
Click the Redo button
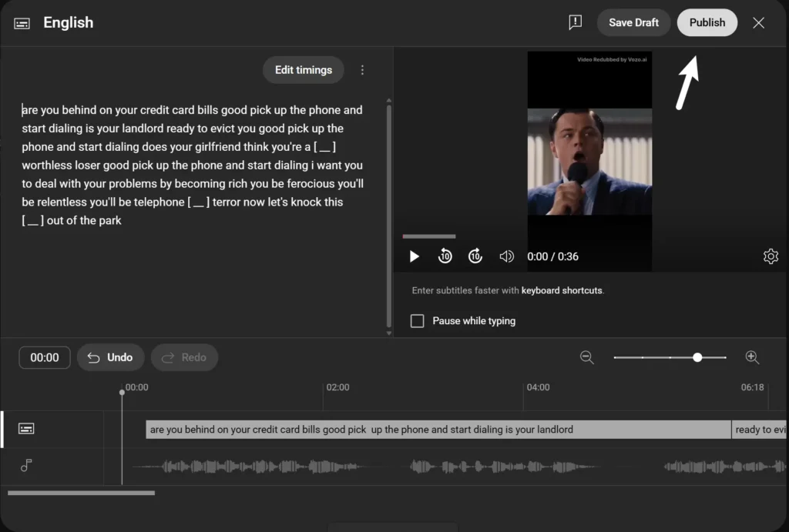pyautogui.click(x=184, y=357)
